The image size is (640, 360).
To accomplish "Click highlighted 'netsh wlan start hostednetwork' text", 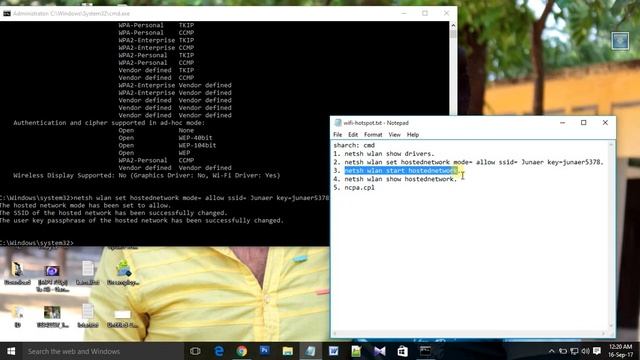I will pyautogui.click(x=401, y=171).
